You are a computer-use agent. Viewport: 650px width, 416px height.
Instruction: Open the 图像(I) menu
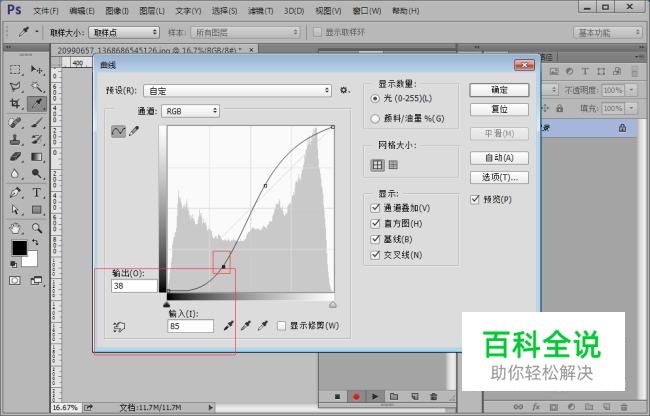pyautogui.click(x=117, y=11)
